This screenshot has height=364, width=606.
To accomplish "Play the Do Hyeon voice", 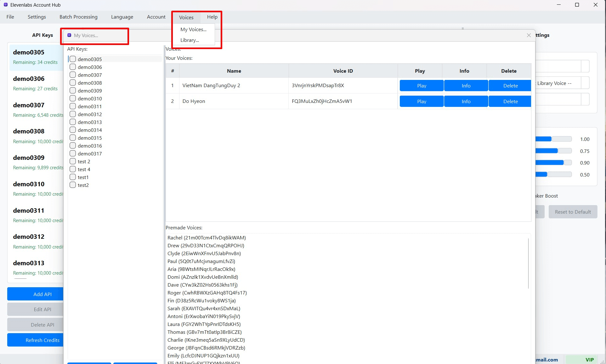I will [x=422, y=101].
